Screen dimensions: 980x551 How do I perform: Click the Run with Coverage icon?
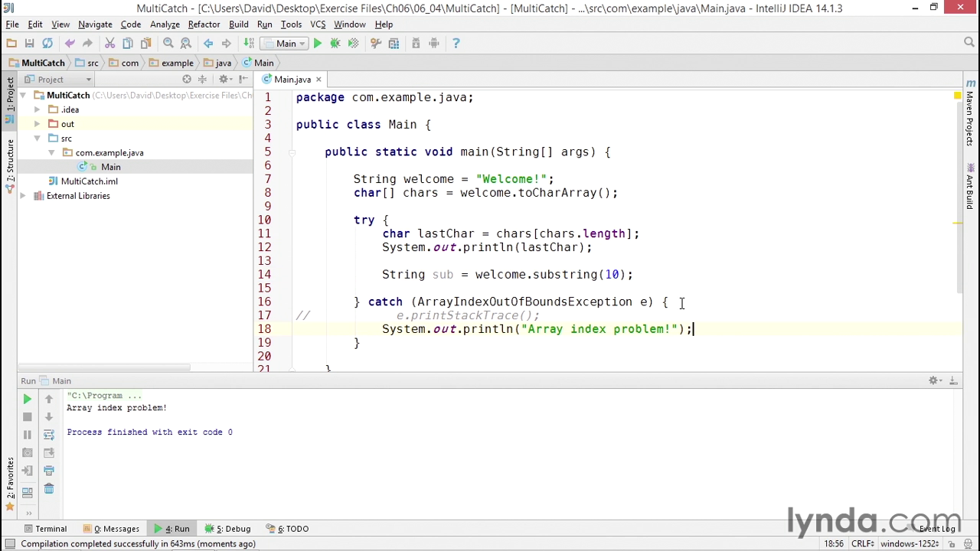[353, 44]
